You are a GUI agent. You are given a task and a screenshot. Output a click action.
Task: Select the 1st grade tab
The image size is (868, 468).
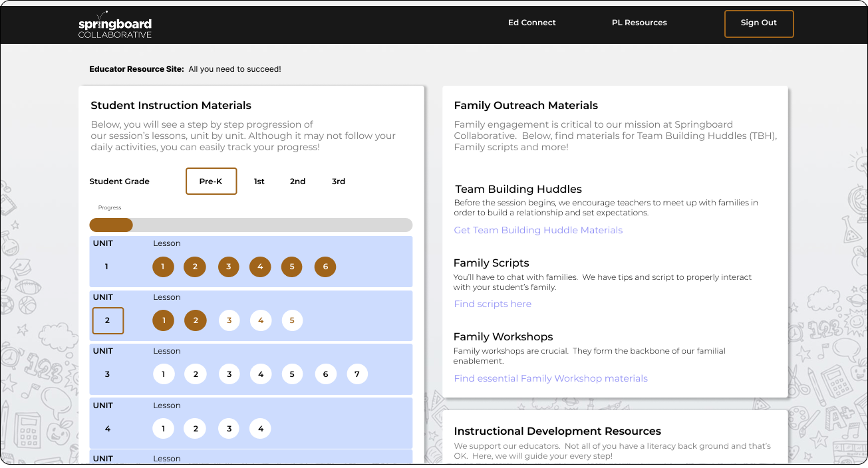pyautogui.click(x=259, y=181)
